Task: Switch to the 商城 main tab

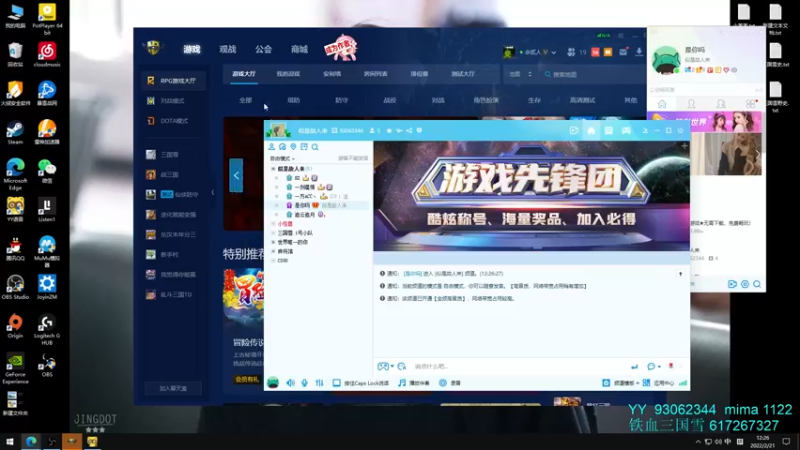Action: point(299,49)
